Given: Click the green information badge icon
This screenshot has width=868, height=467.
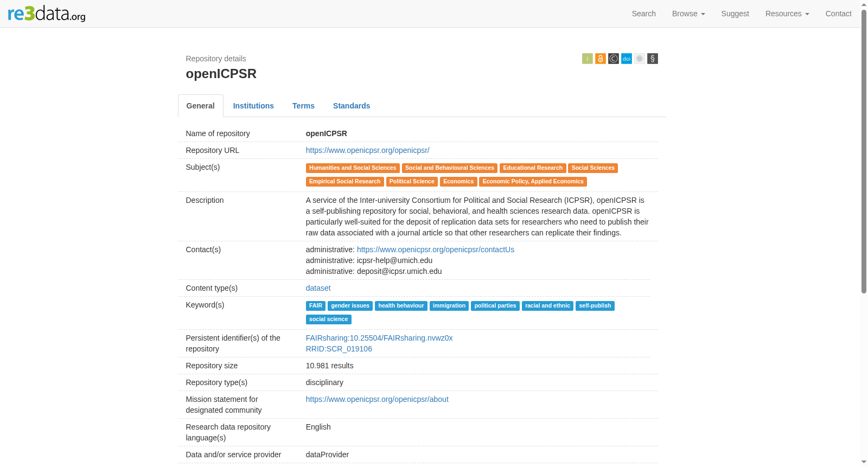Looking at the screenshot, I should click(x=588, y=59).
